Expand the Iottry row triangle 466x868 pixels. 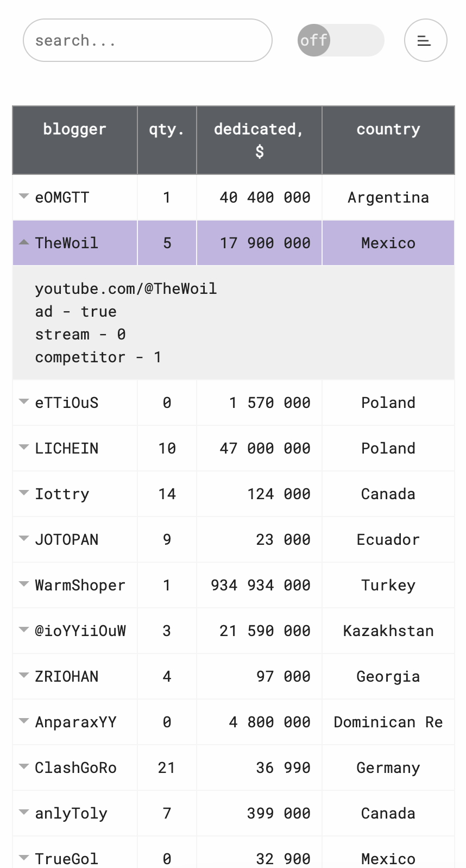pyautogui.click(x=23, y=493)
